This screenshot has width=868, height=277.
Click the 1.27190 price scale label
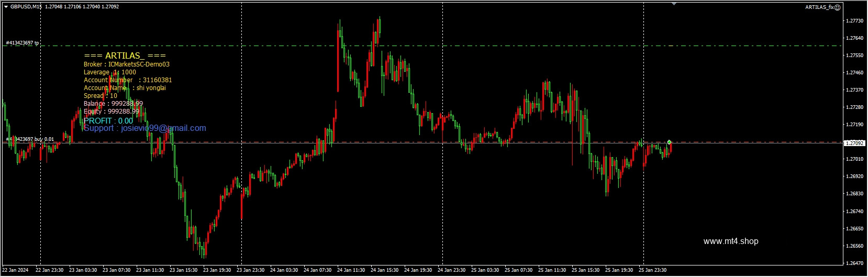click(854, 125)
